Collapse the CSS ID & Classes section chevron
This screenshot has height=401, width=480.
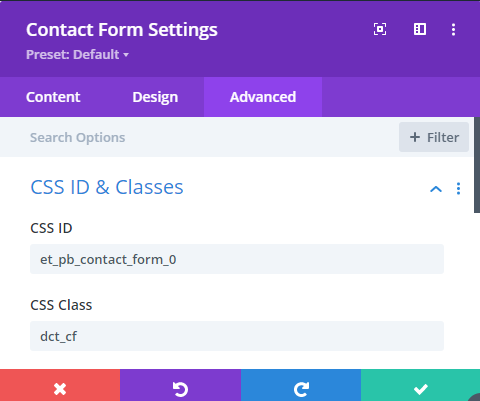(436, 189)
